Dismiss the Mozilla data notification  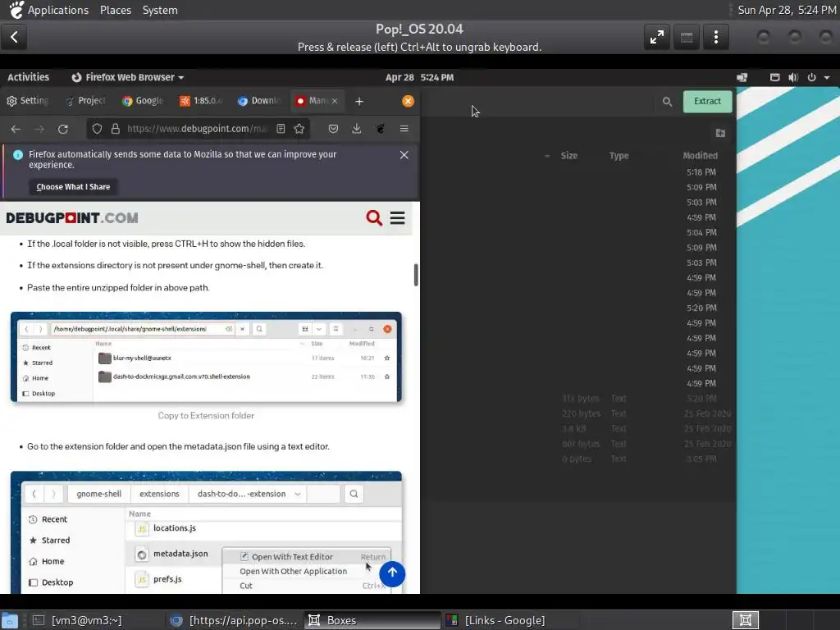click(404, 155)
